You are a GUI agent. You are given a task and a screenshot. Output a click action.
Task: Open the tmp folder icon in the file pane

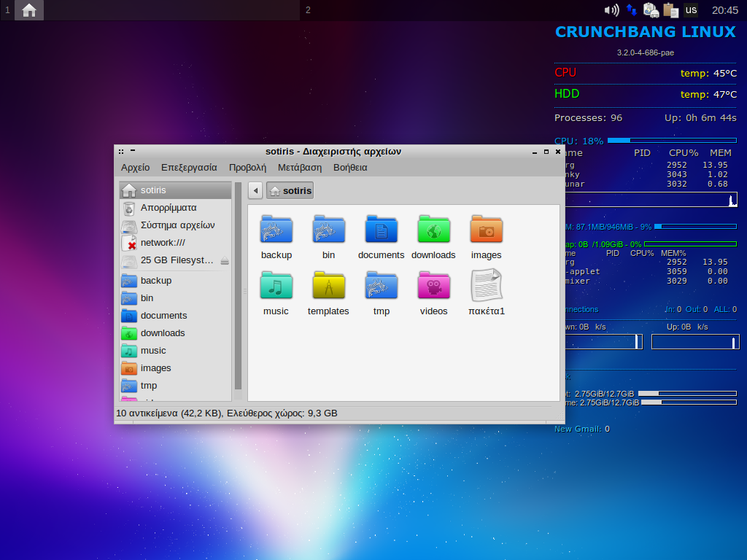381,286
